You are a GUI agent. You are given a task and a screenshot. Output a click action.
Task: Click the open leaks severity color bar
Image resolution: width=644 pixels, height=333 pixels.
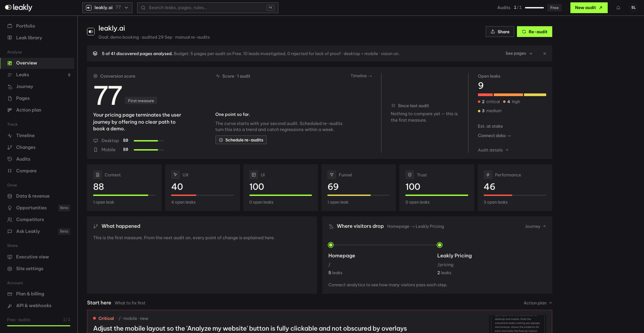pyautogui.click(x=512, y=95)
